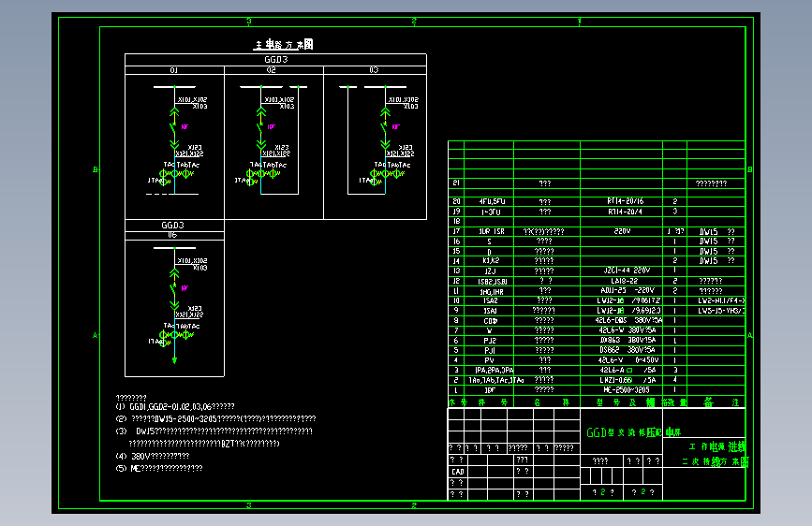Viewport: 812px width, 526px height.
Task: Click the "GGD3" header above panel 06
Action: pos(172,226)
